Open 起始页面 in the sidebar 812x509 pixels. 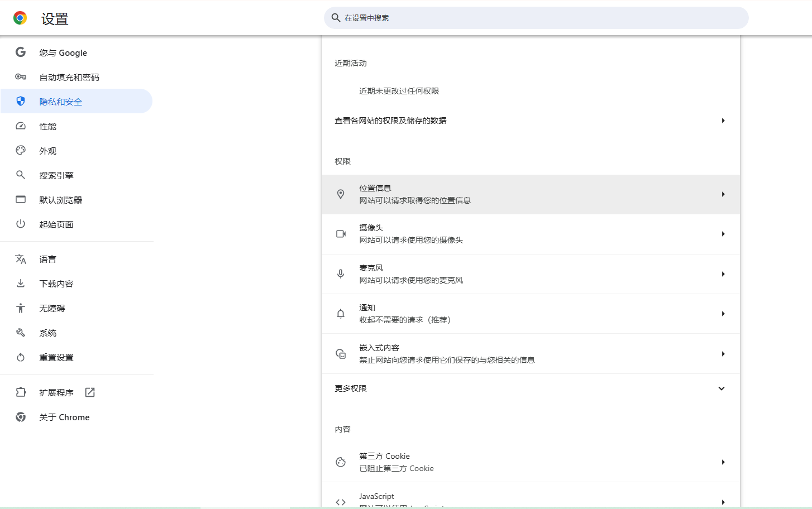[x=77, y=224]
